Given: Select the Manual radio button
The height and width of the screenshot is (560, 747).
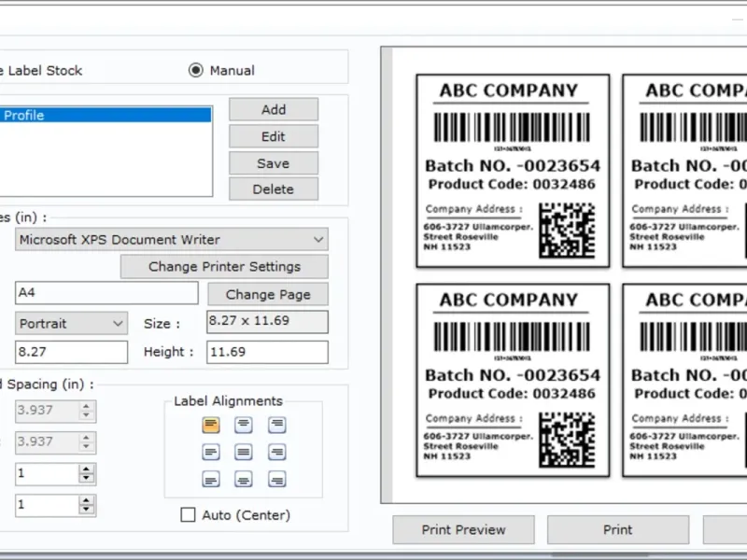Looking at the screenshot, I should pyautogui.click(x=195, y=71).
